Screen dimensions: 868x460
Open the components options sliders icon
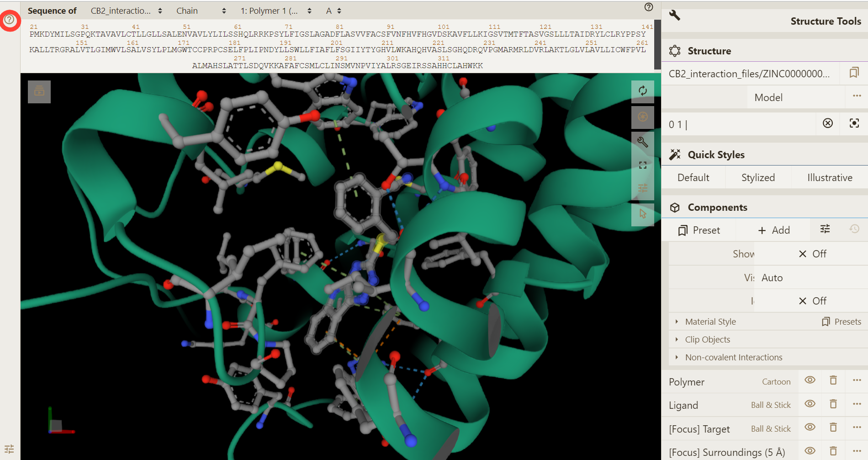coord(825,229)
